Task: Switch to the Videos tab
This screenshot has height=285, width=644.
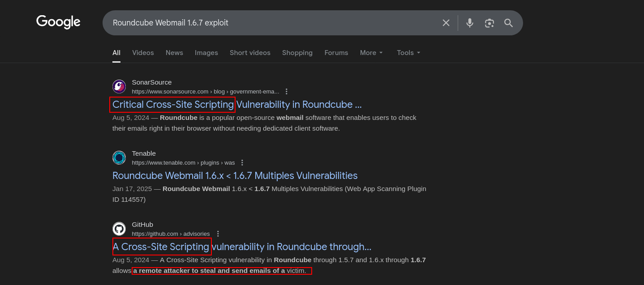Action: (x=143, y=53)
